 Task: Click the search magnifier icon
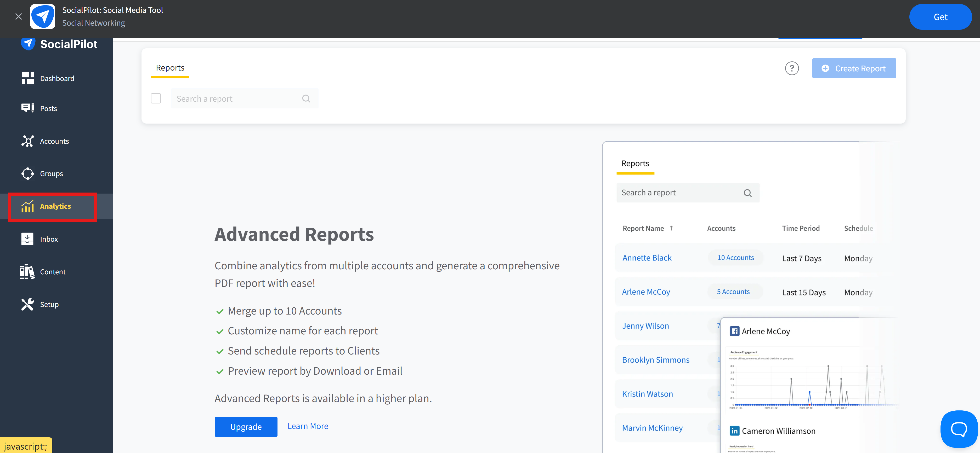pyautogui.click(x=306, y=99)
